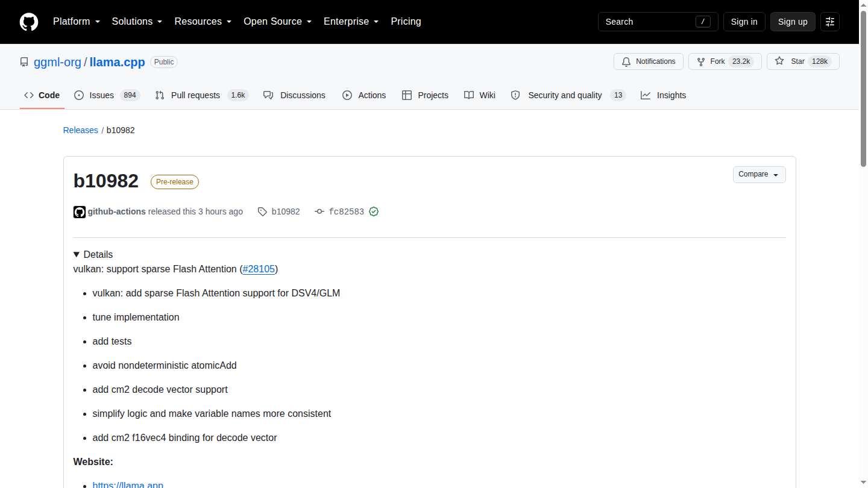Open the Wiki tab

click(480, 95)
